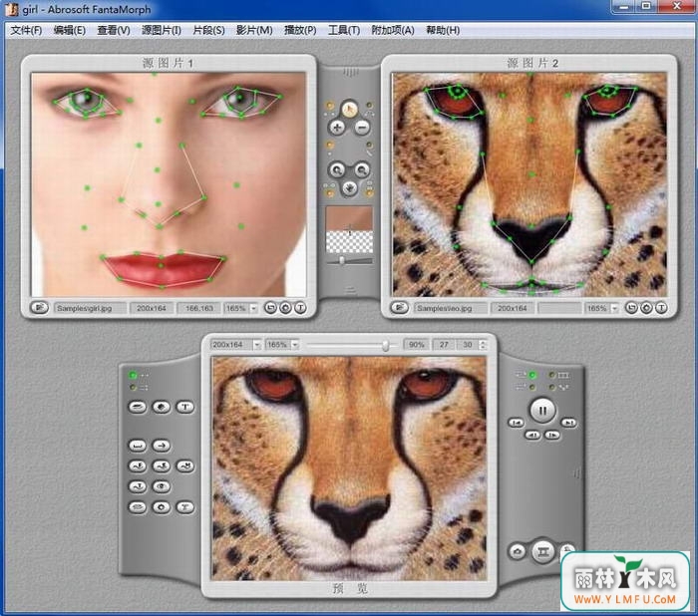Click the right-arrow button in left preview panel
Screen dimensions: 698x616
162,446
